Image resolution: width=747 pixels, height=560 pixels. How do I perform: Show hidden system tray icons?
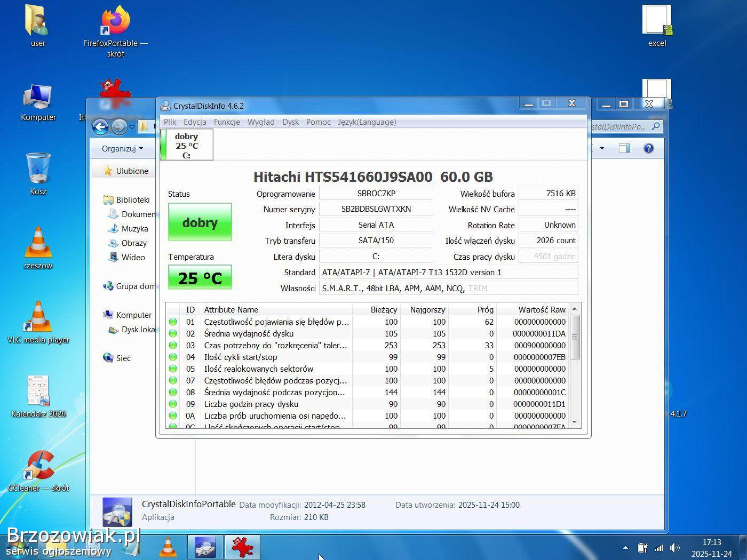(625, 548)
